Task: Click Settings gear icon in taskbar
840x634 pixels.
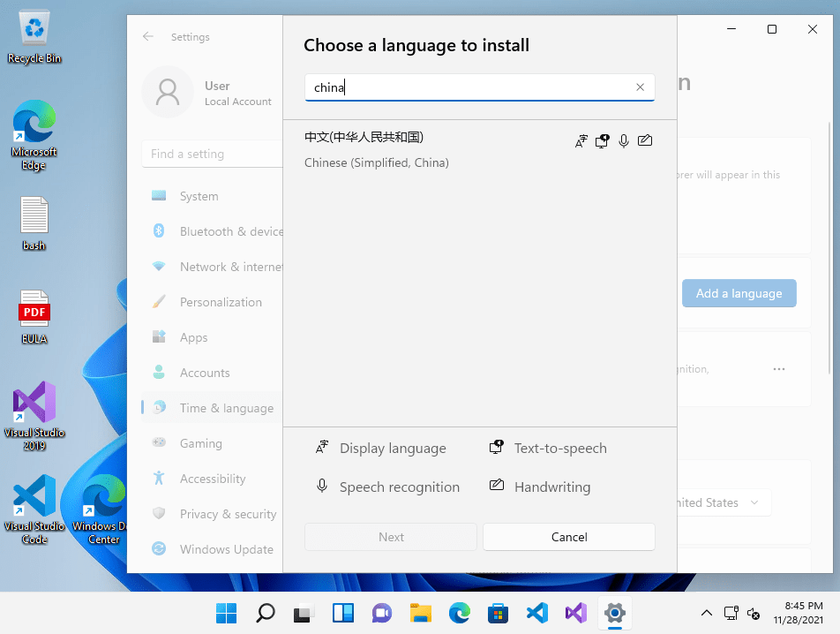Action: click(614, 613)
